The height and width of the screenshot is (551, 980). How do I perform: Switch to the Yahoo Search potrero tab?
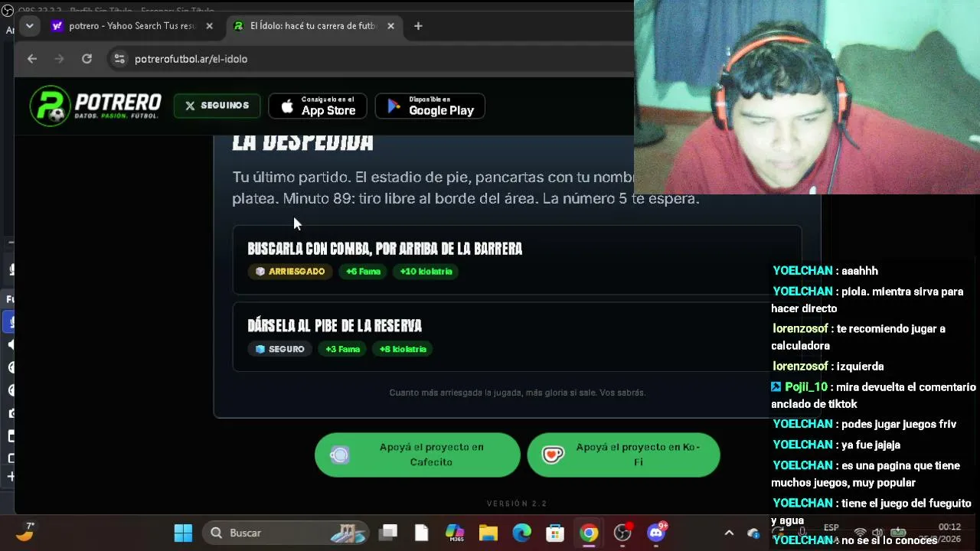(133, 26)
